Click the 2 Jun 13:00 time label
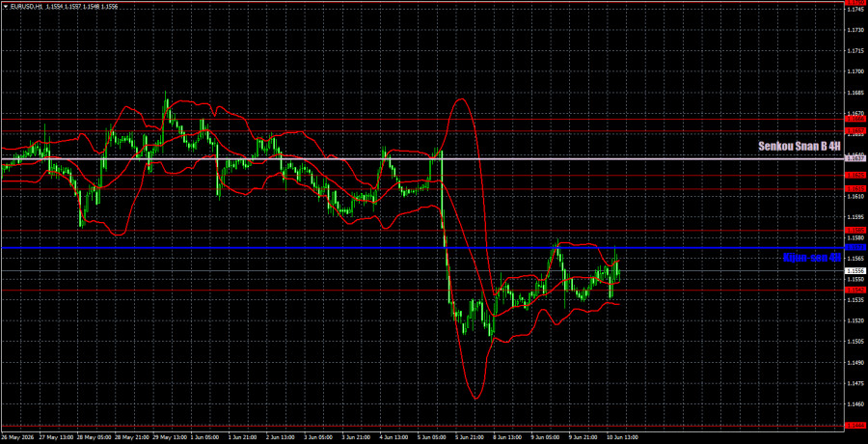The height and width of the screenshot is (444, 868). 280,437
